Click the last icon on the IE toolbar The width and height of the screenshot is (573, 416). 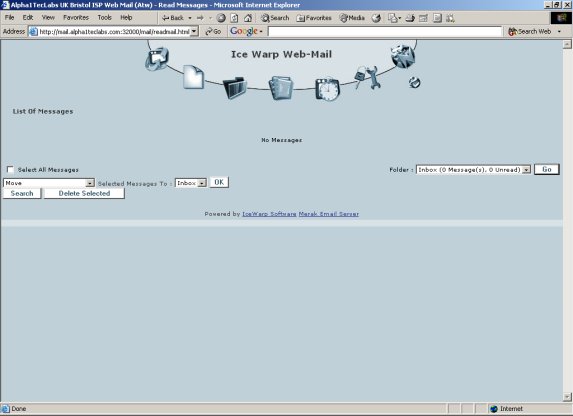(450, 18)
